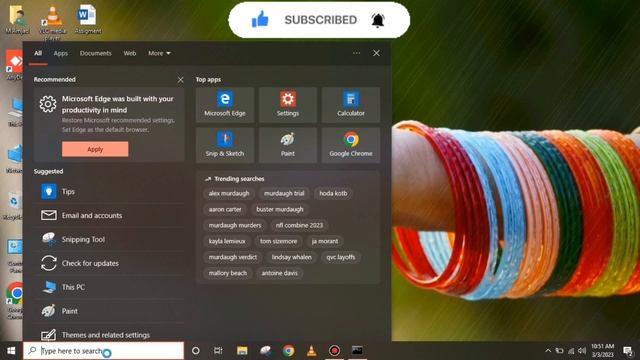Search trending 'murdaugh trial'

click(x=284, y=193)
